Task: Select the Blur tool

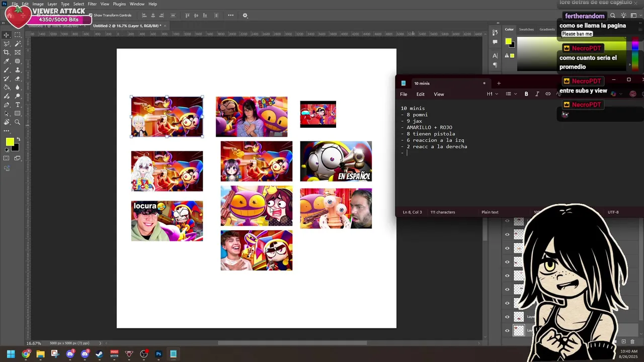Action: tap(18, 87)
